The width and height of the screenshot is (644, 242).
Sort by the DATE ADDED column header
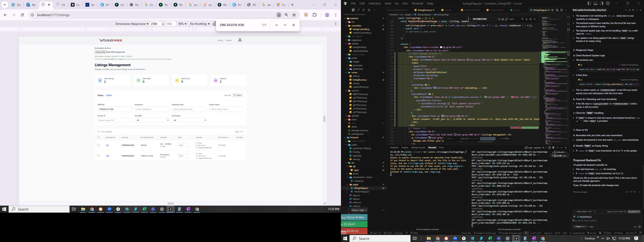click(x=224, y=138)
